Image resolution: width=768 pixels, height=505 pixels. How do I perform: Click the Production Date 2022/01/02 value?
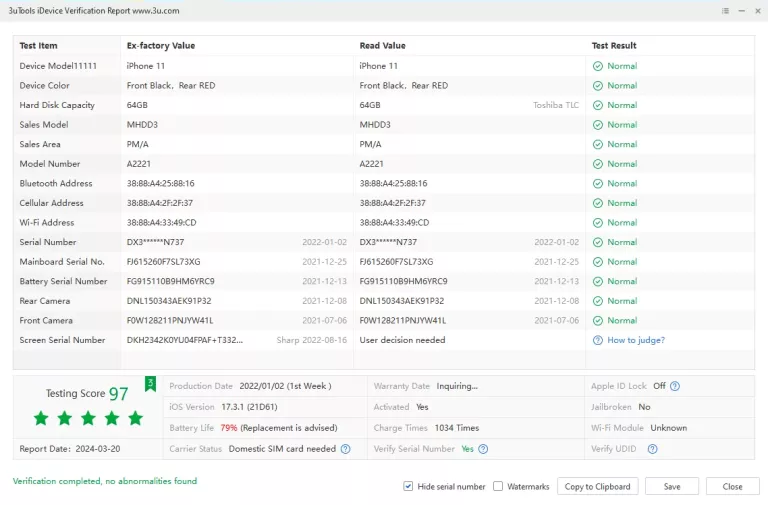285,386
